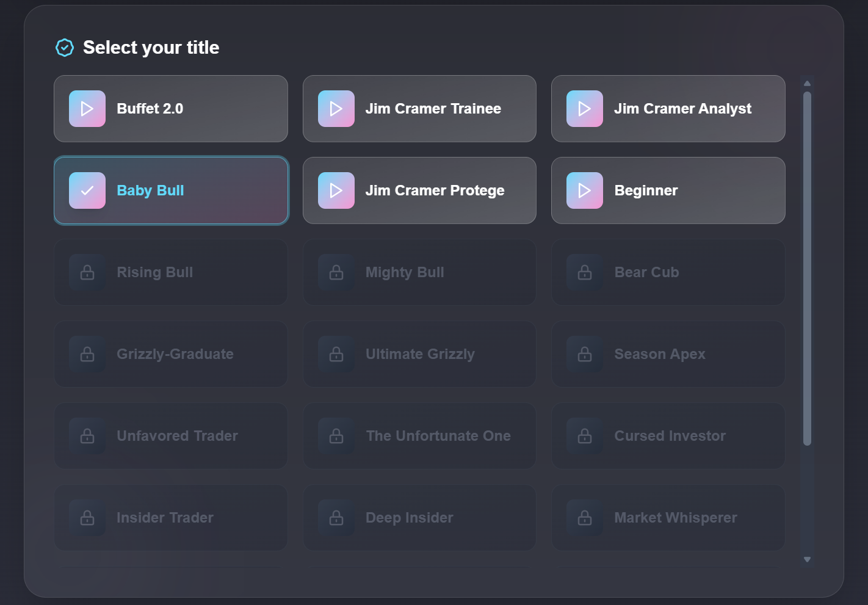Click the lock icon on Market Whisperer
The height and width of the screenshot is (605, 868).
(584, 518)
